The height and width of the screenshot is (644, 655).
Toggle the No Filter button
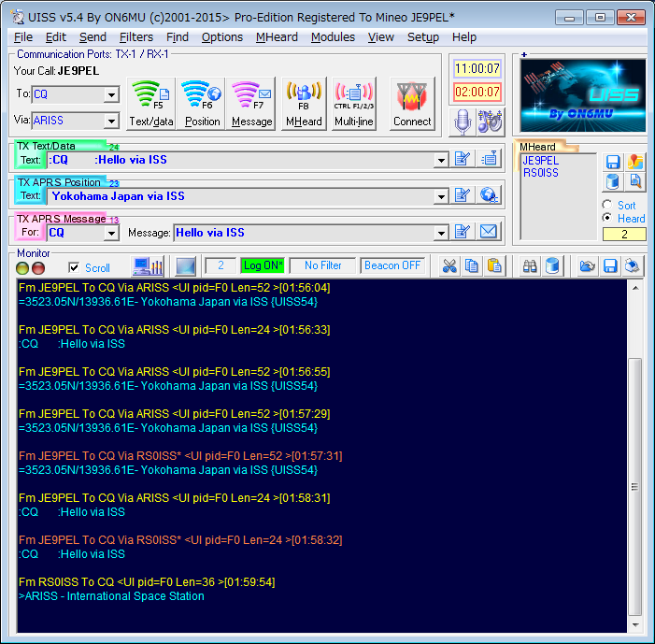tap(322, 265)
